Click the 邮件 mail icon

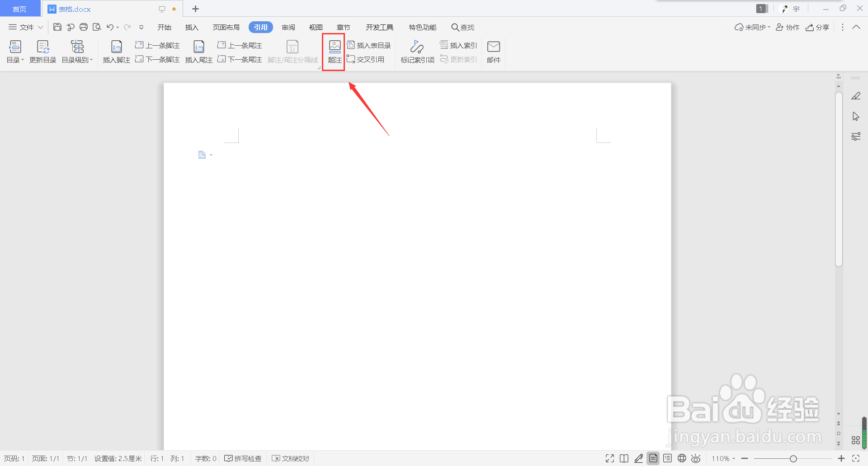(494, 47)
